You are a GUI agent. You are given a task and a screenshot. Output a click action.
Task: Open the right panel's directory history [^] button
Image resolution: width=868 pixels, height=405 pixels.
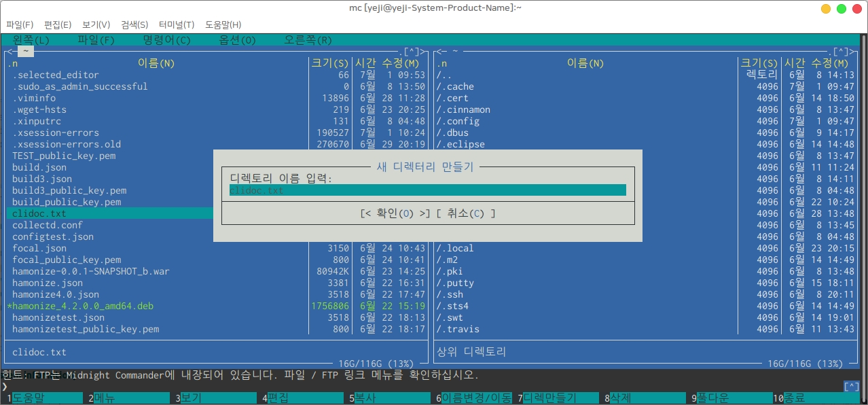click(x=842, y=52)
